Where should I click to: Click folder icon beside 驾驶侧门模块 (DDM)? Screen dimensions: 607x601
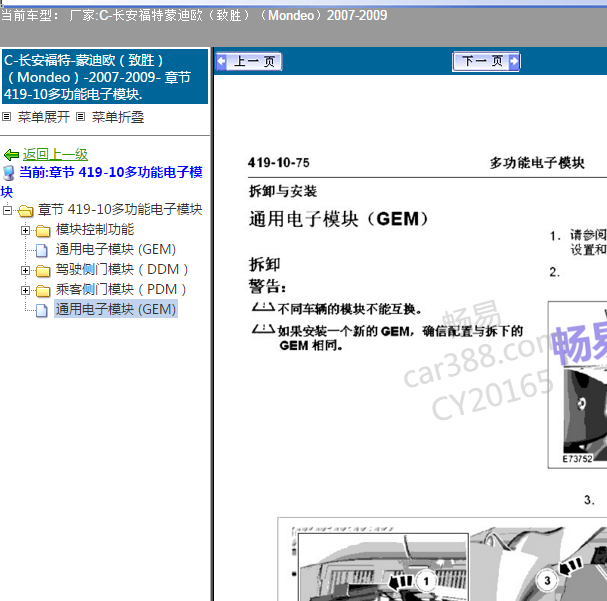click(43, 271)
